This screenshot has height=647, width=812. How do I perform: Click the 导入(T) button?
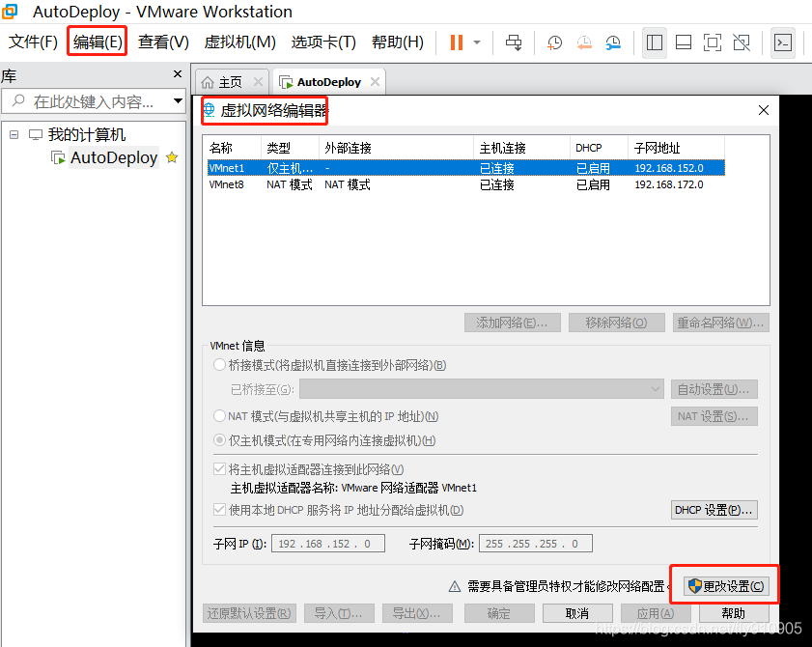pos(339,613)
